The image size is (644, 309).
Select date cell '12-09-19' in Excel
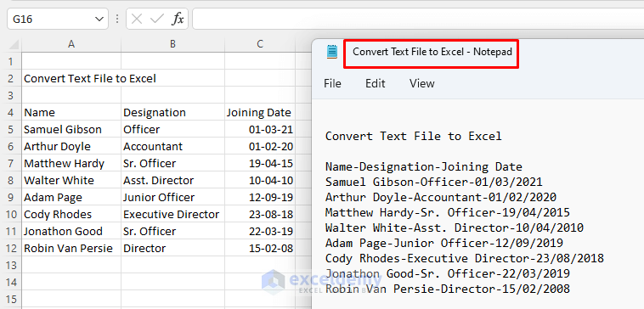coord(260,198)
